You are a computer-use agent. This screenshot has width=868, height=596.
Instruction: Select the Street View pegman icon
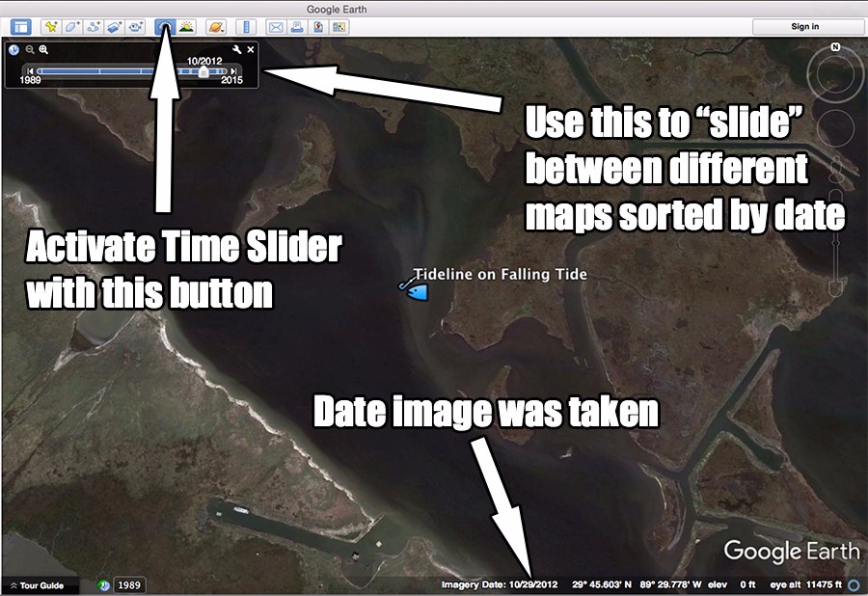(x=836, y=170)
